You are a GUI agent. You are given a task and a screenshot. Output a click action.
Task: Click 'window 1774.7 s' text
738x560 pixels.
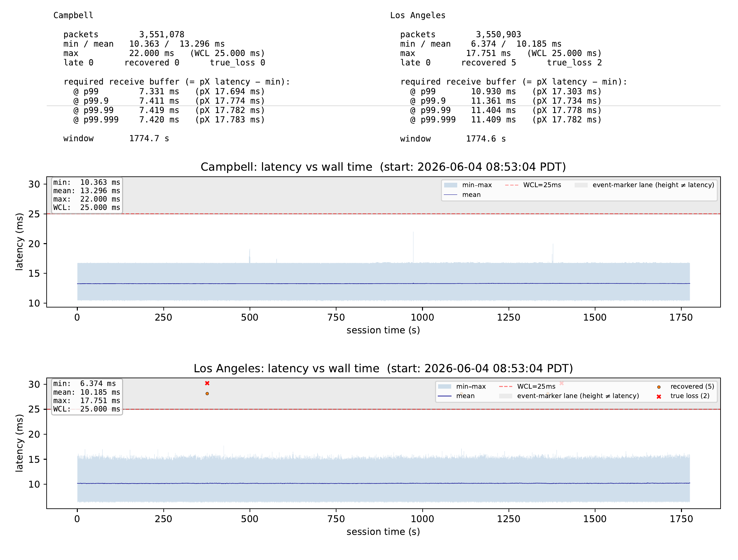click(116, 138)
